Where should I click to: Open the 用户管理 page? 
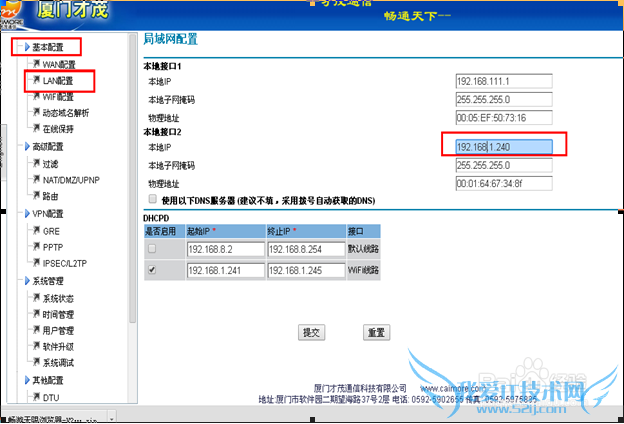tap(58, 331)
